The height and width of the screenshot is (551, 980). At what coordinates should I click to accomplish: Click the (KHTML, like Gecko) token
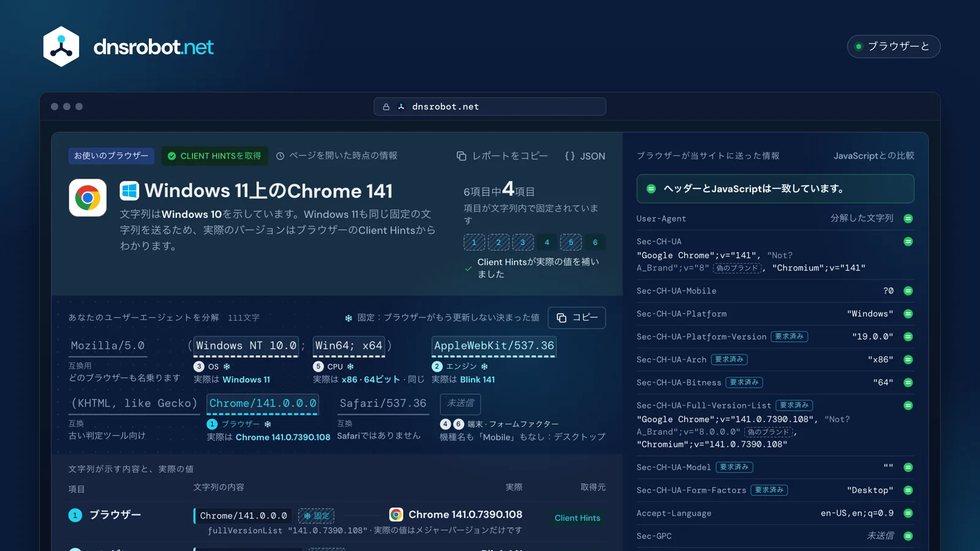coord(134,403)
